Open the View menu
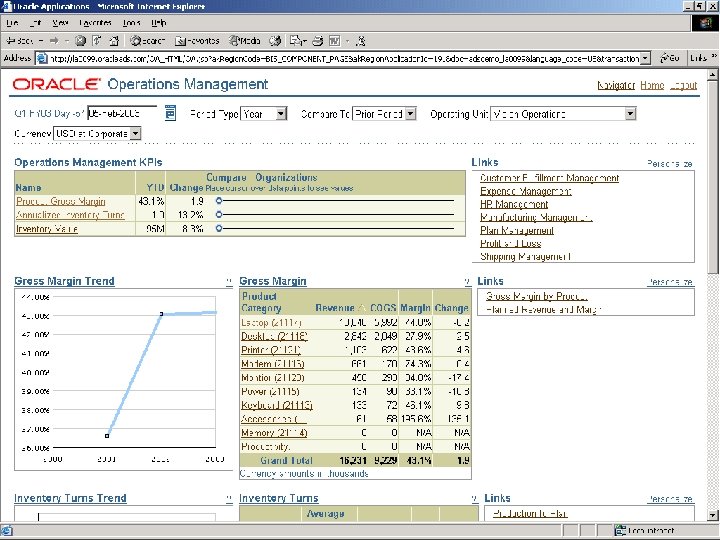Image resolution: width=720 pixels, height=540 pixels. point(60,22)
